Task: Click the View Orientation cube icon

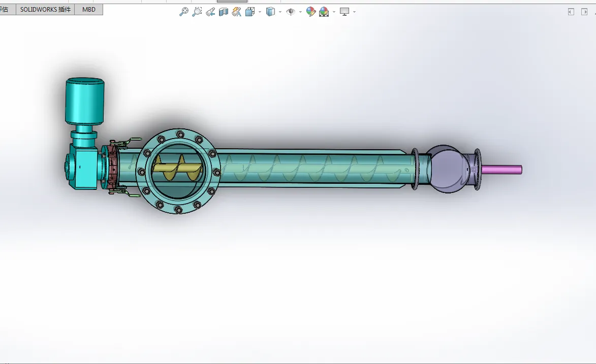Action: coord(249,12)
